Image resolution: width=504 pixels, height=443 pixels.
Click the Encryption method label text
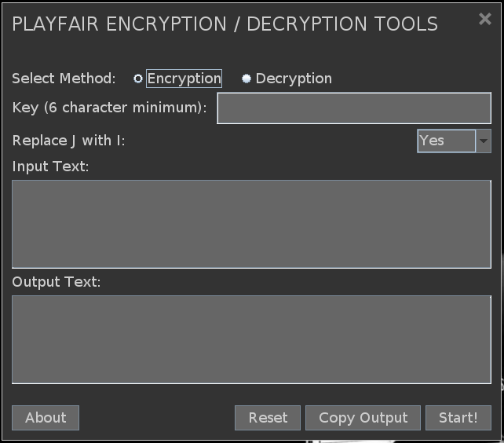click(x=184, y=79)
